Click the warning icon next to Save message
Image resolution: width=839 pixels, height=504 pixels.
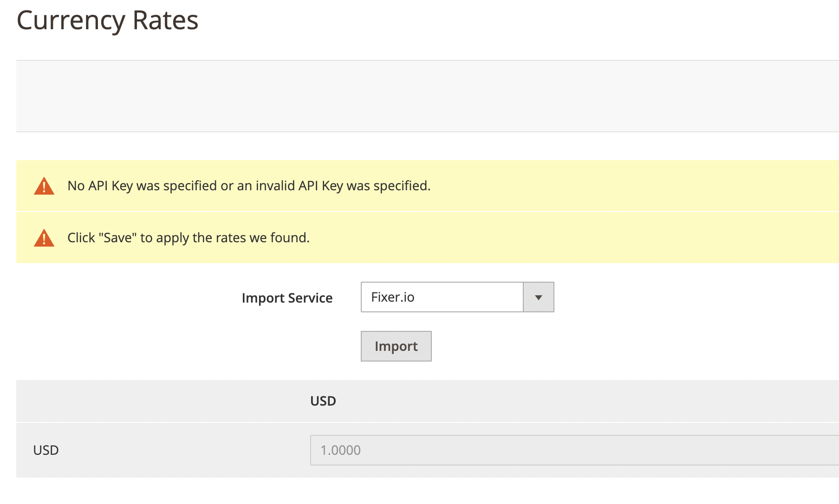click(44, 237)
